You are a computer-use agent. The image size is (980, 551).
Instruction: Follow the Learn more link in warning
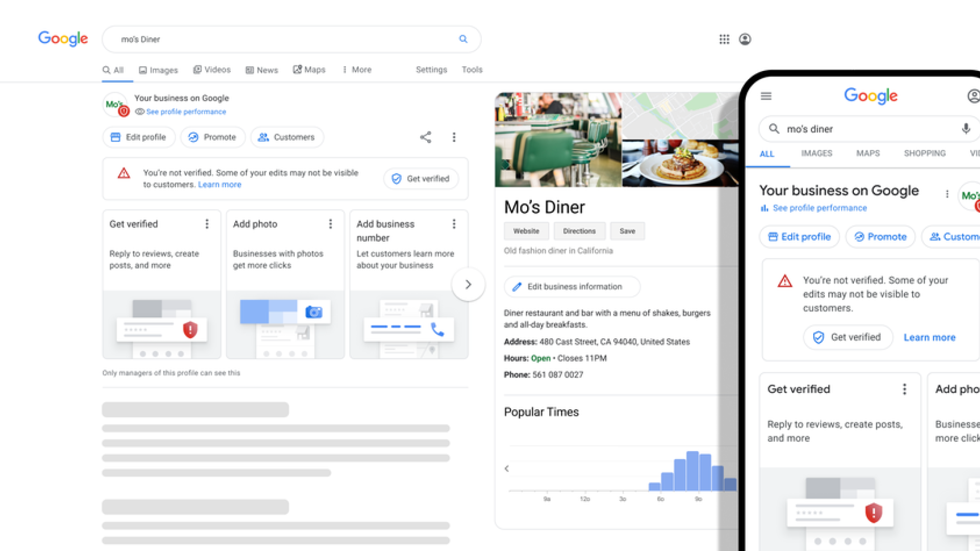click(x=219, y=185)
